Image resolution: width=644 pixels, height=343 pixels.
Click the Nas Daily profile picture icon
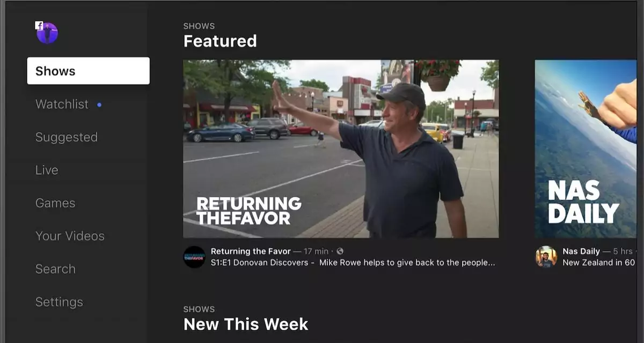[x=546, y=257]
